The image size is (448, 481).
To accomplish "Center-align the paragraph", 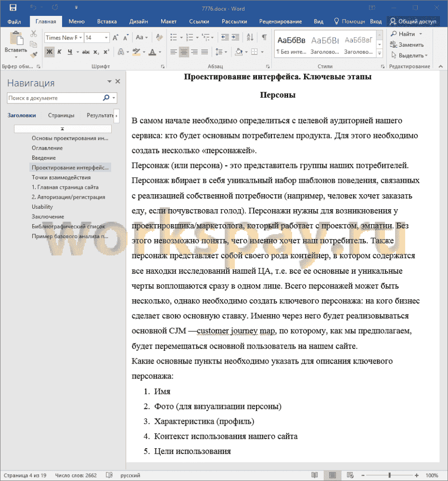I will (184, 52).
